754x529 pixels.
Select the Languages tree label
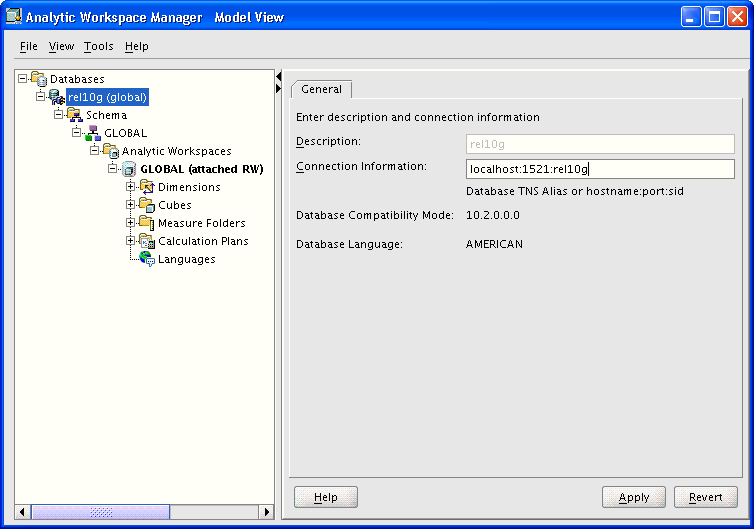click(187, 260)
